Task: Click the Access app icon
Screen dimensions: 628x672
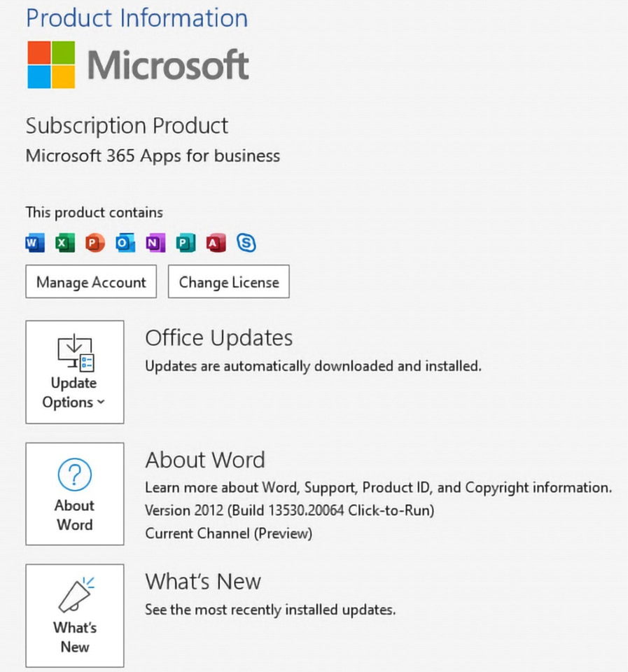Action: click(x=216, y=243)
